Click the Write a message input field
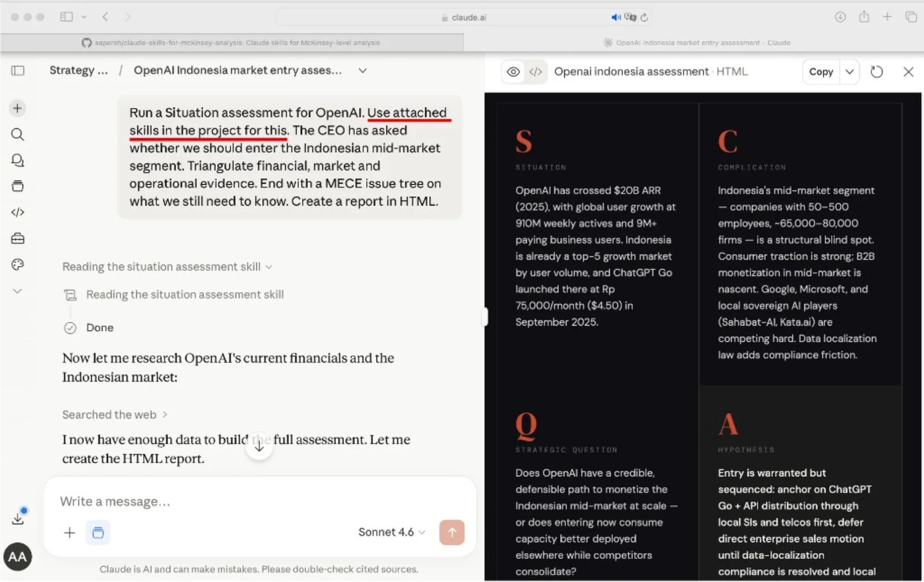This screenshot has width=924, height=582. pos(260,501)
